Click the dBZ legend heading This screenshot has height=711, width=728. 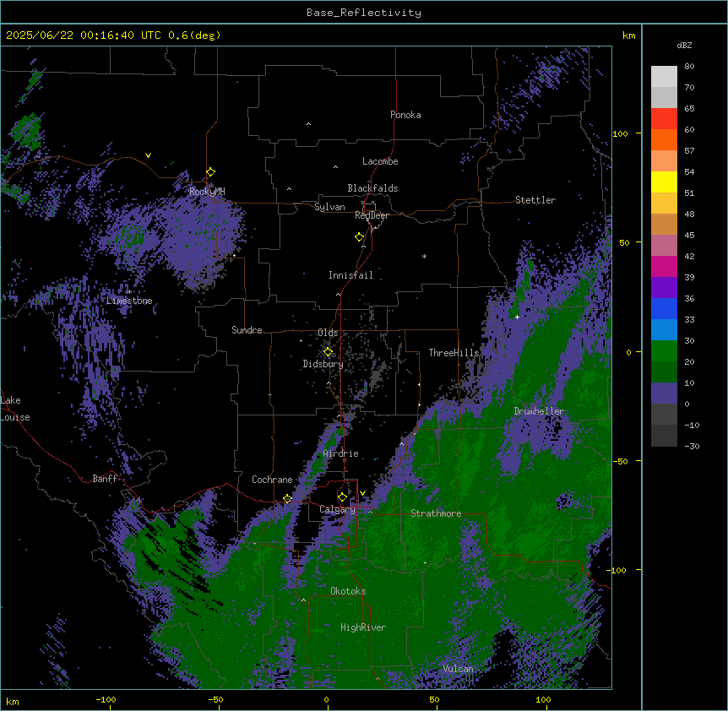(684, 45)
